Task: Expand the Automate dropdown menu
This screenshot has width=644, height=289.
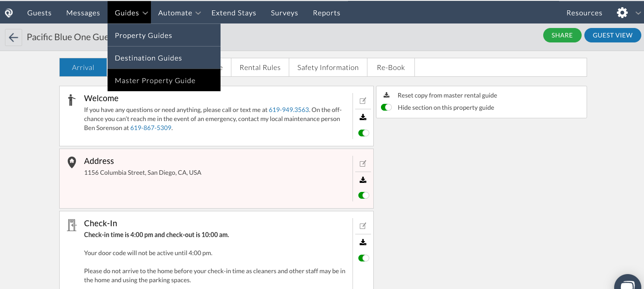Action: (x=179, y=13)
